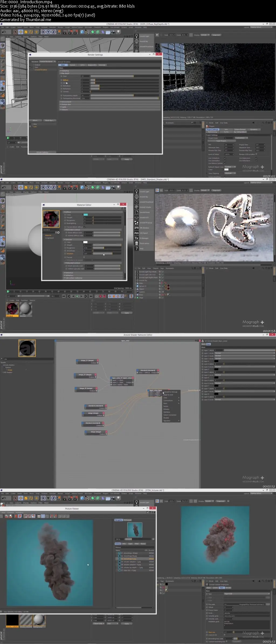Select Ground material thumbnail in material manager

point(26,309)
